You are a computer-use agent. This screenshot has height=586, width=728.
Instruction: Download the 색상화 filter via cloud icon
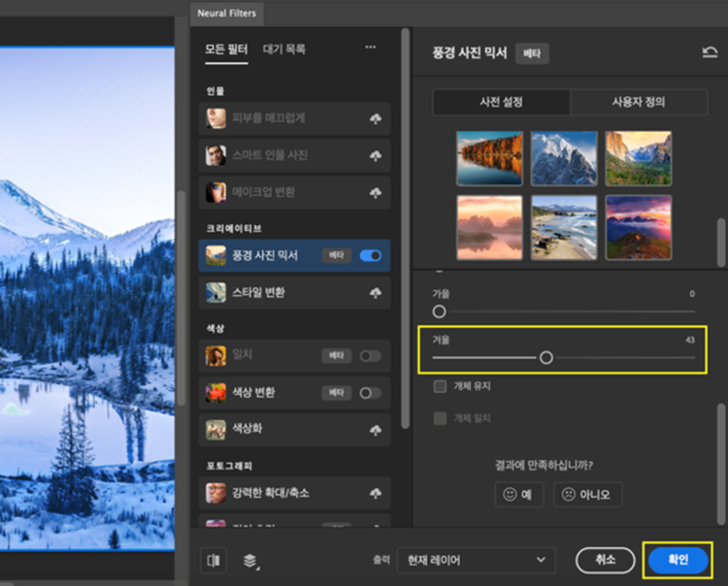375,430
